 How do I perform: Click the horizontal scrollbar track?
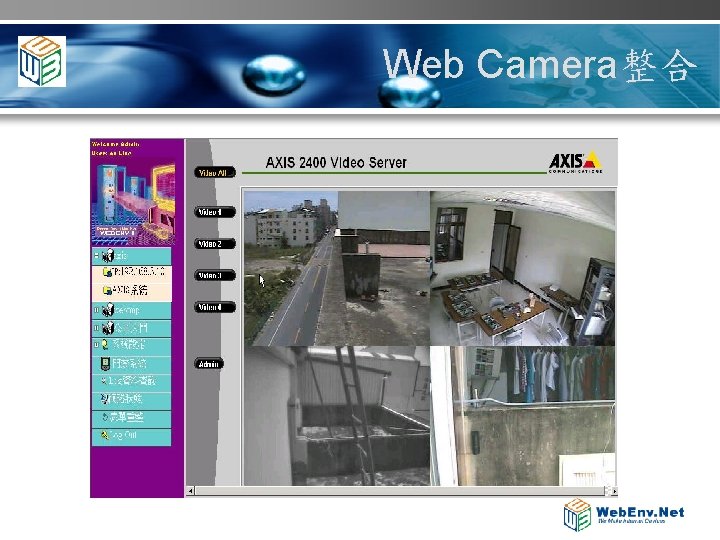pyautogui.click(x=400, y=491)
